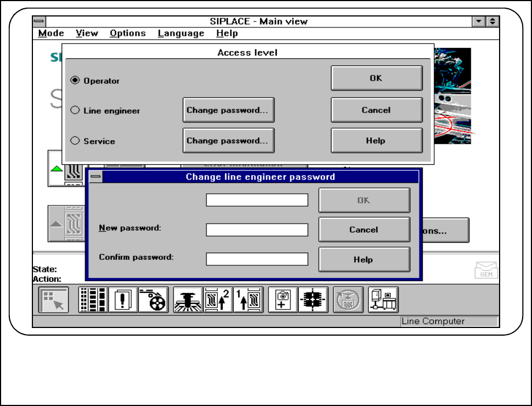Click the main window minimize arrow

(x=478, y=21)
